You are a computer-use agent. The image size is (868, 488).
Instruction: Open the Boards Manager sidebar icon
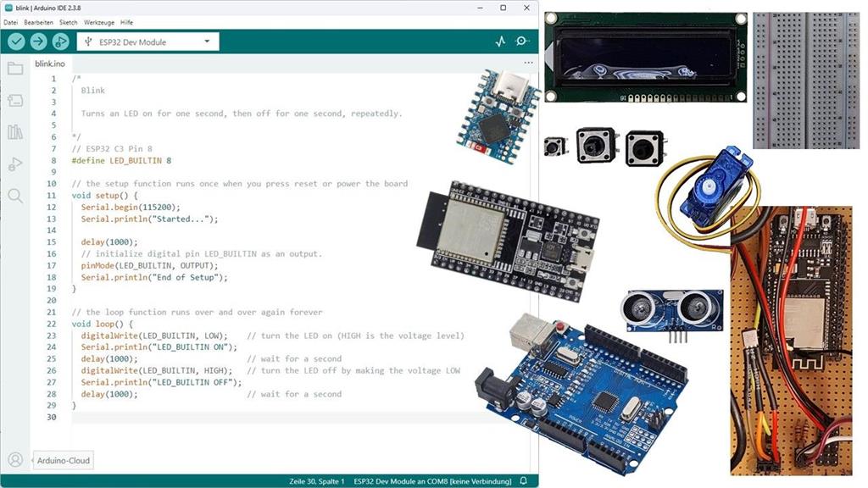pyautogui.click(x=15, y=100)
